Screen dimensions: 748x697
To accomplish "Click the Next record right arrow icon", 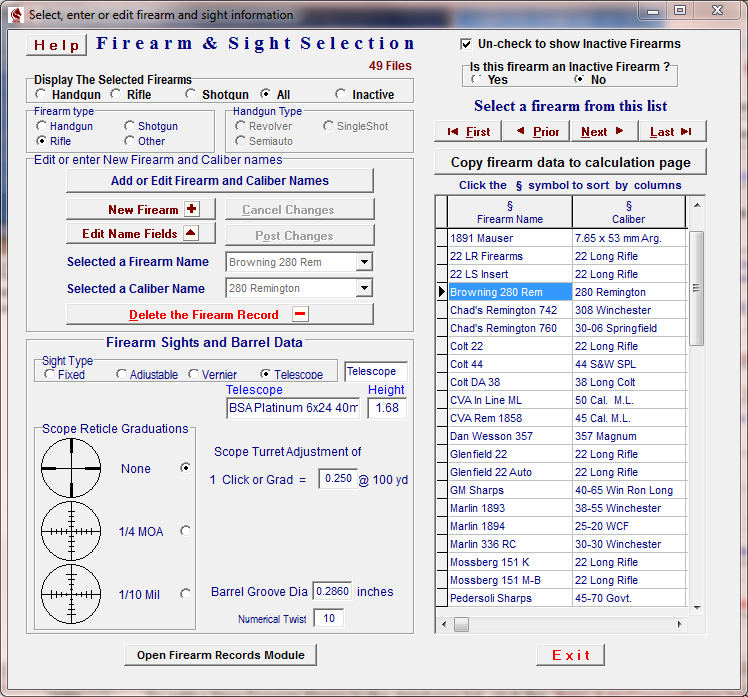I will (x=619, y=131).
